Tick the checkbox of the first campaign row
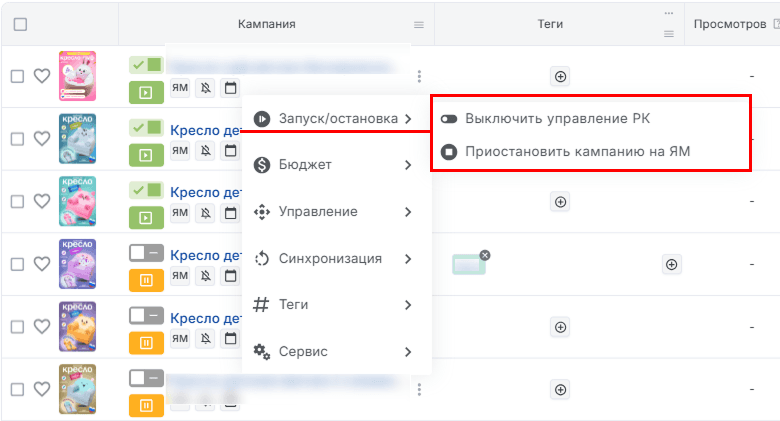The image size is (780, 421). [17, 76]
